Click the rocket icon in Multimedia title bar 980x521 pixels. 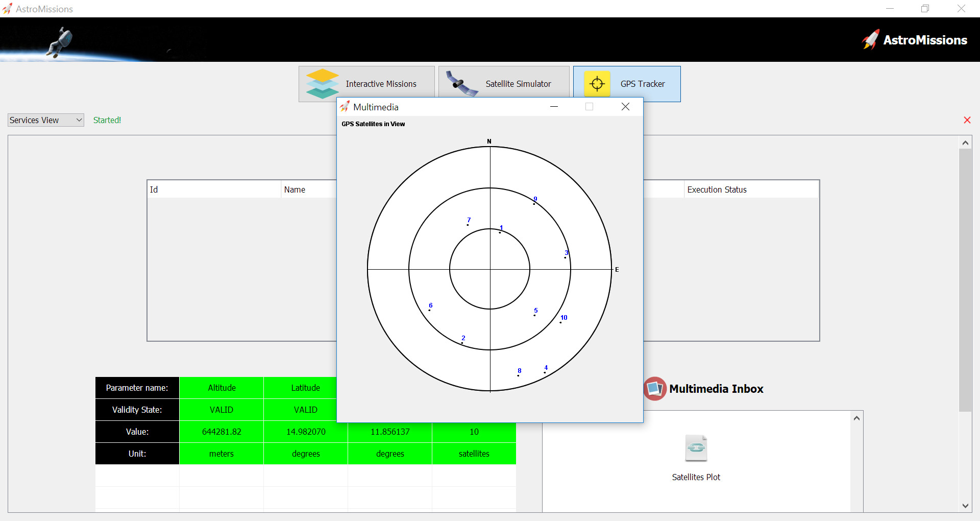click(x=345, y=107)
